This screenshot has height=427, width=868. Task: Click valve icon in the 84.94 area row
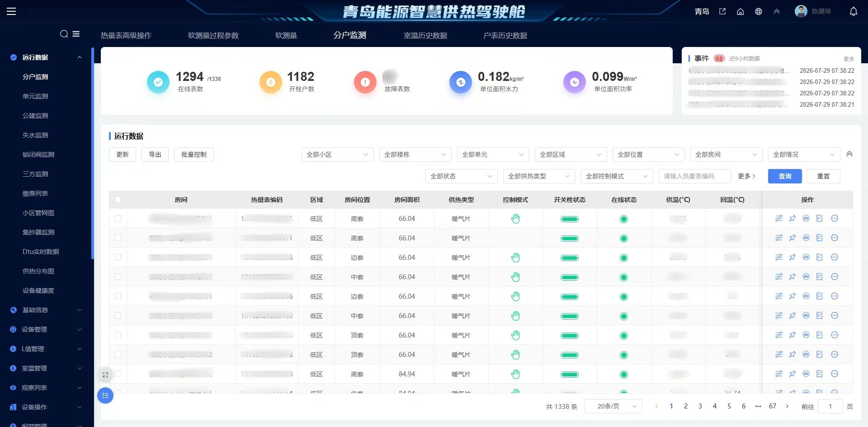click(806, 374)
